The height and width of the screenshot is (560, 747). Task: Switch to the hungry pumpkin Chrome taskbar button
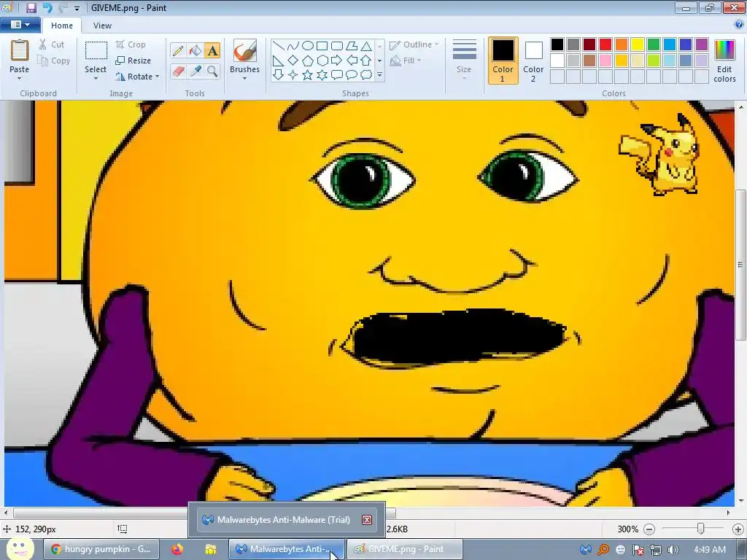101,549
